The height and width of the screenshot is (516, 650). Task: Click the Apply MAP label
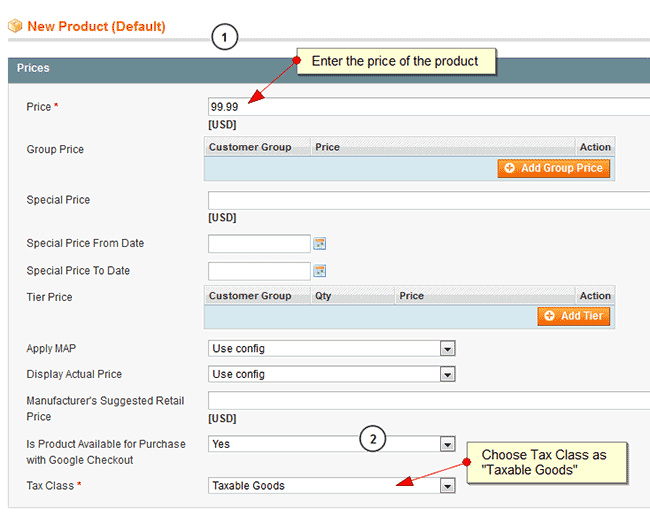(x=51, y=349)
